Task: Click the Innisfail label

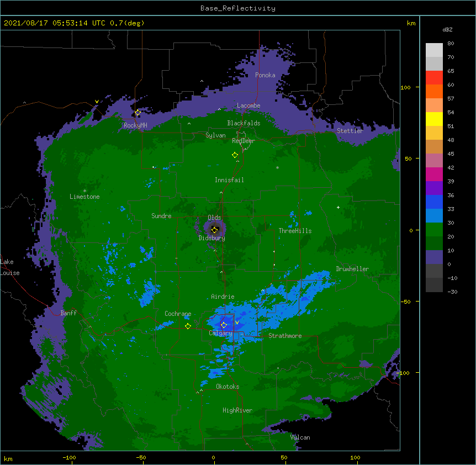Action: tap(229, 180)
